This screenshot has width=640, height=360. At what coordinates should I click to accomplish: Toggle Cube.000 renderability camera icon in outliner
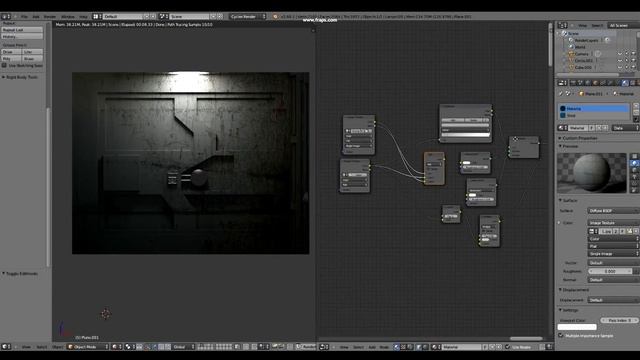tap(633, 67)
